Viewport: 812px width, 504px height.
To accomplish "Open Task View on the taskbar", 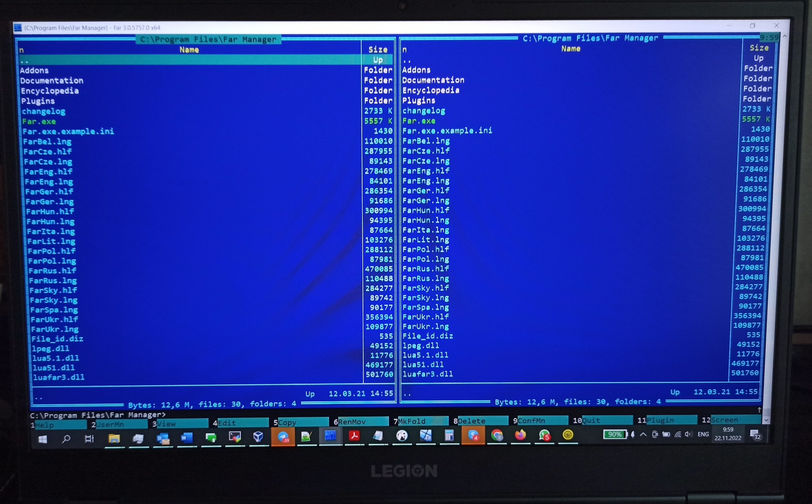I will pos(90,439).
